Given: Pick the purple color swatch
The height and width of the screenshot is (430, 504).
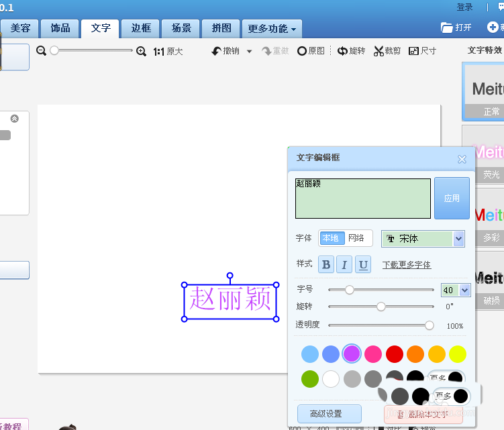Looking at the screenshot, I should [352, 354].
